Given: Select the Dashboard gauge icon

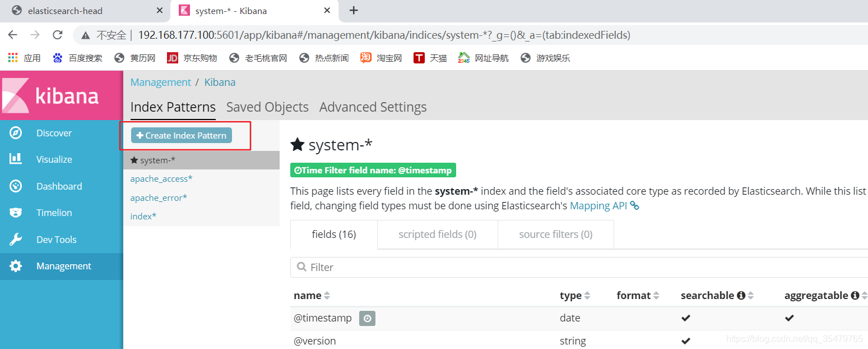Looking at the screenshot, I should [x=16, y=186].
